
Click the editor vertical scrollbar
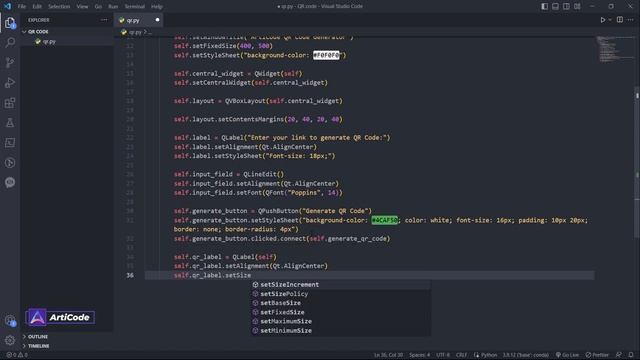pos(637,163)
